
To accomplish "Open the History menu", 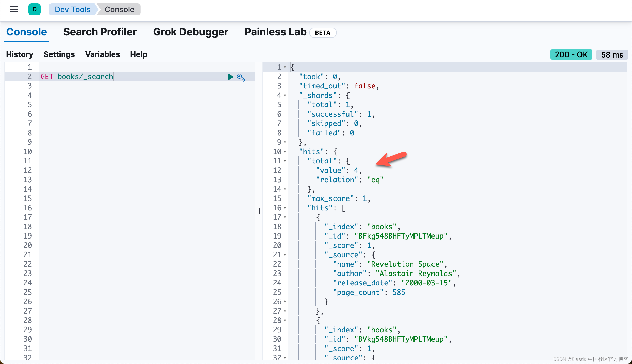I will (x=20, y=54).
